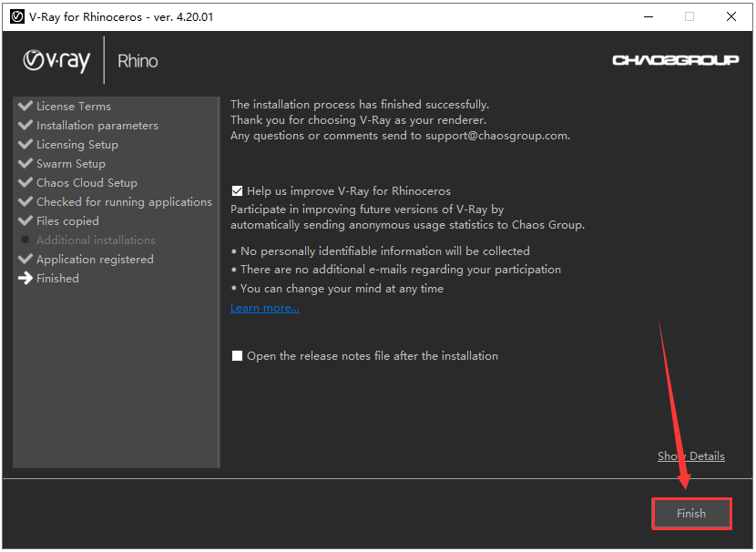Click 'No personally identifiable information' bullet
The image size is (756, 552).
(x=384, y=251)
